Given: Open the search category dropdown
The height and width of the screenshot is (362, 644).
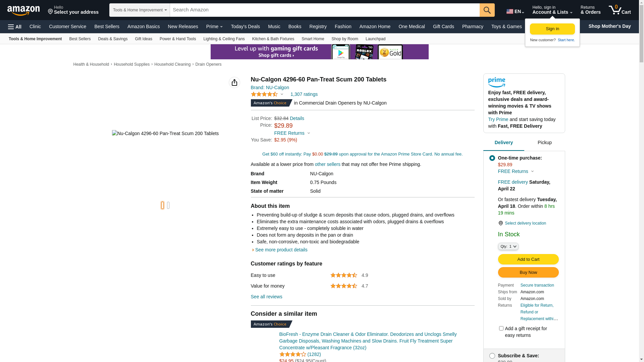Looking at the screenshot, I should coord(140,10).
